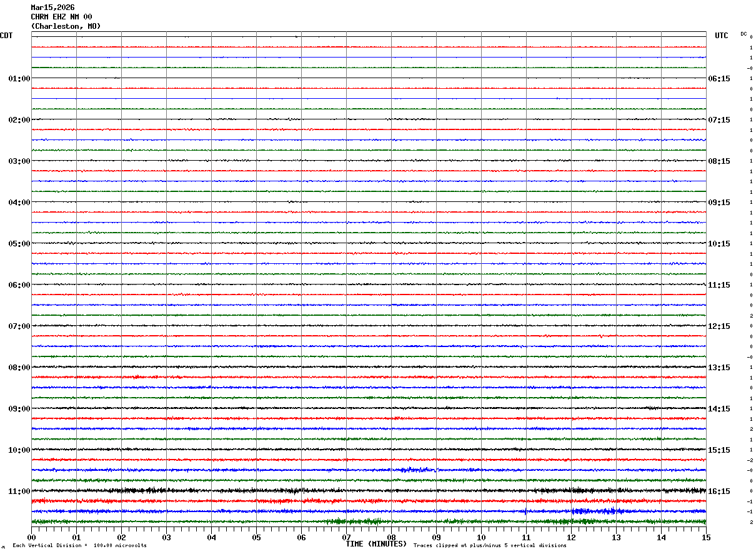Click the 08:15 UTC row label
The width and height of the screenshot is (756, 554).
[x=719, y=161]
